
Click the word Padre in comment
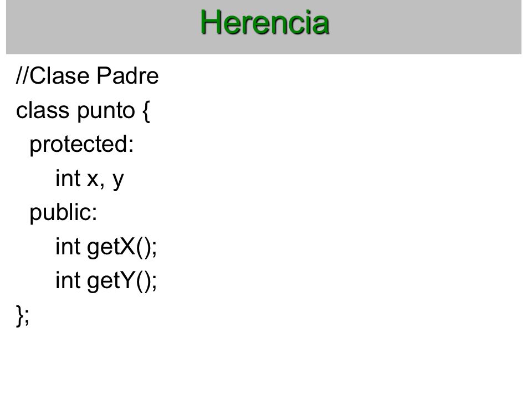click(127, 75)
